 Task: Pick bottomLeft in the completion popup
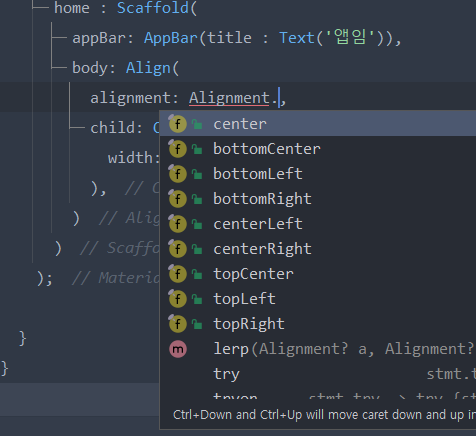tap(318, 174)
